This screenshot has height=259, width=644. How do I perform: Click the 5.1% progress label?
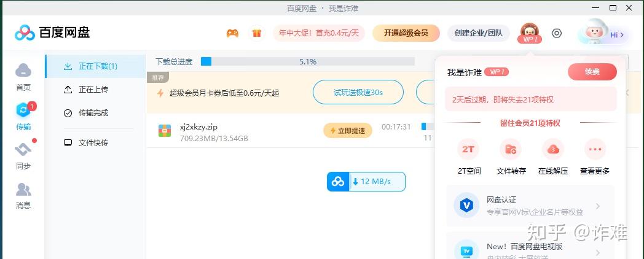308,61
